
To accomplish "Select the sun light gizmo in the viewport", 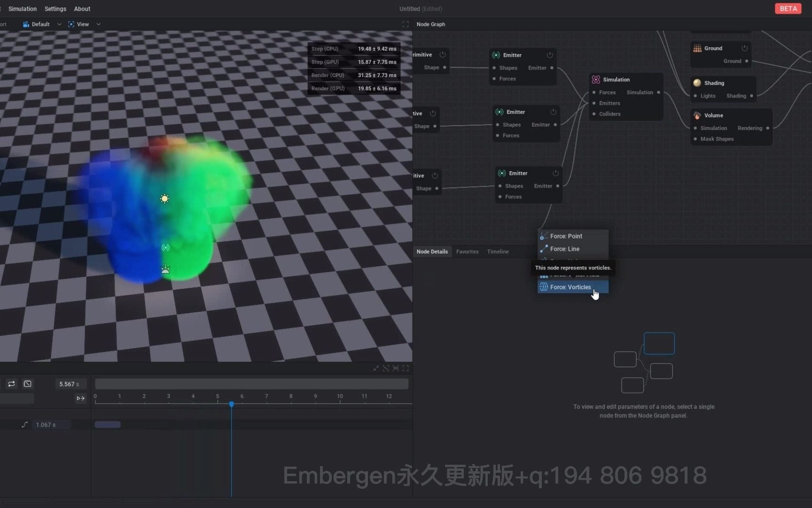I will [x=164, y=198].
